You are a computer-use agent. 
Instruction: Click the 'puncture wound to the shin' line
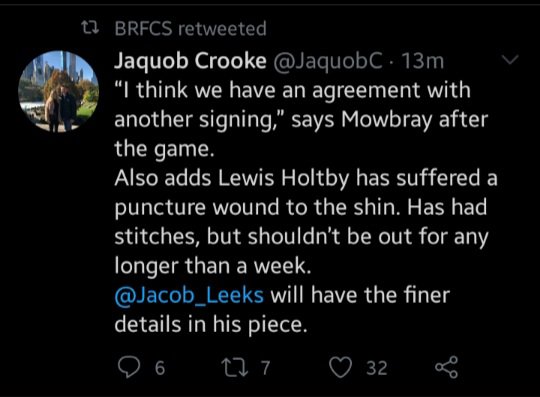301,208
